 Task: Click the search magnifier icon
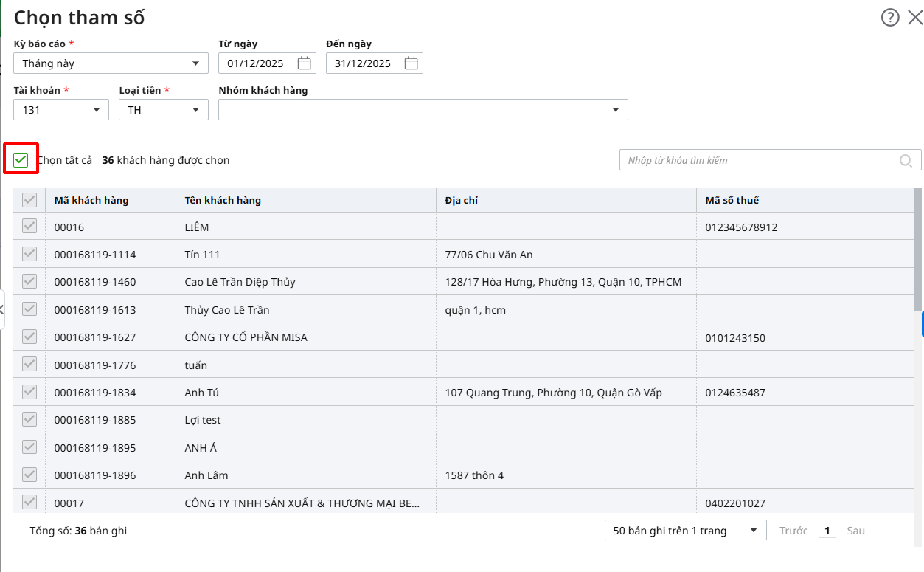coord(906,160)
